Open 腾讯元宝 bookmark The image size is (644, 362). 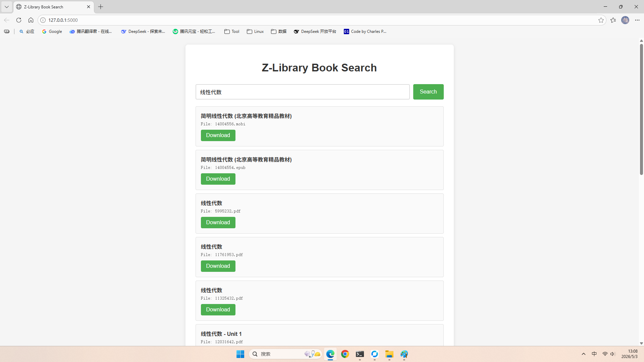click(x=194, y=32)
